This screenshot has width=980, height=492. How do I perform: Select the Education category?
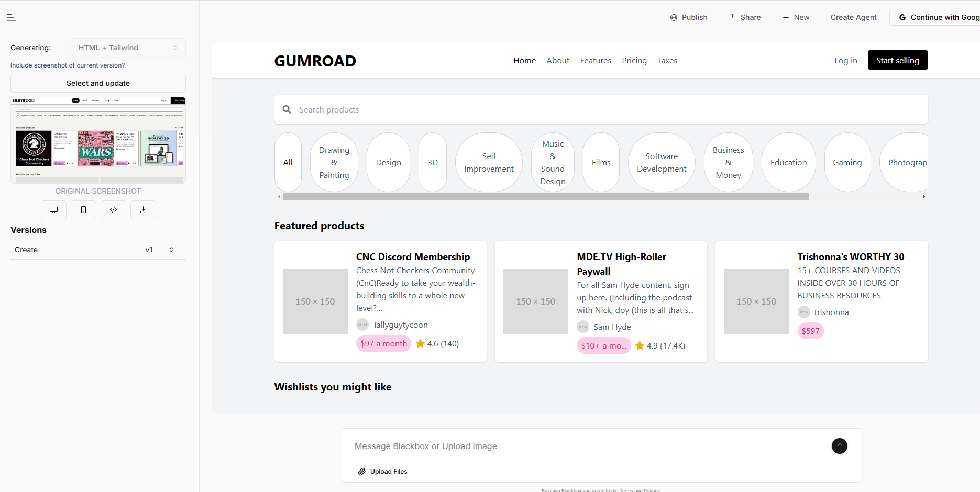tap(789, 162)
